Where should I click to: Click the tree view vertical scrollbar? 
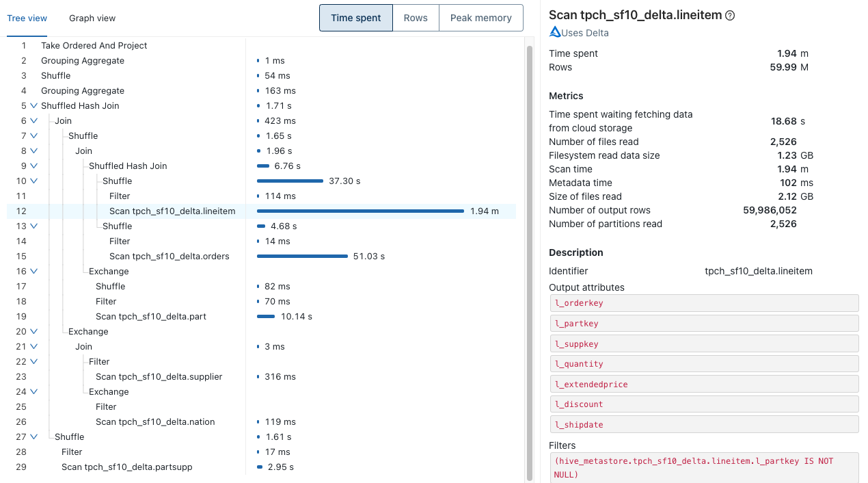point(529,260)
